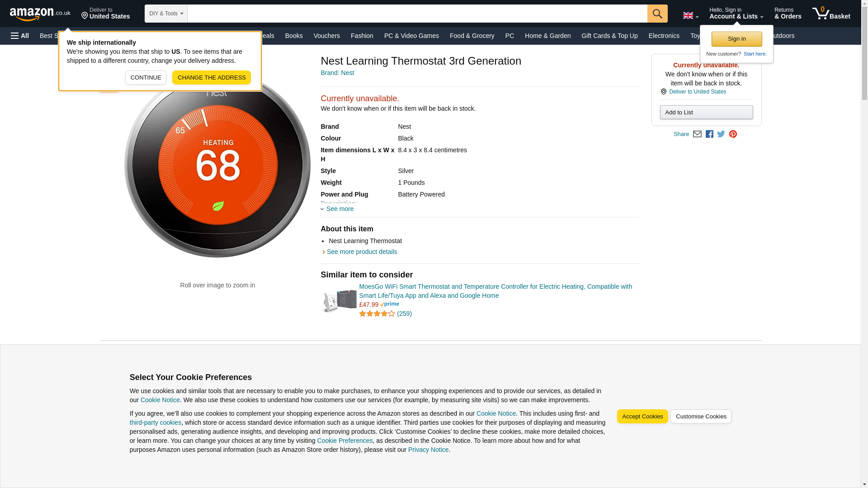Open the Books navigation tab
Viewport: 868px width, 488px height.
click(x=294, y=36)
